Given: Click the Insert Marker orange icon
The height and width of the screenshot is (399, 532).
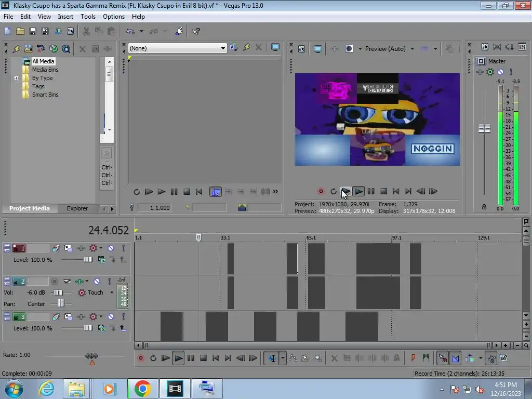Looking at the screenshot, I should [x=413, y=358].
